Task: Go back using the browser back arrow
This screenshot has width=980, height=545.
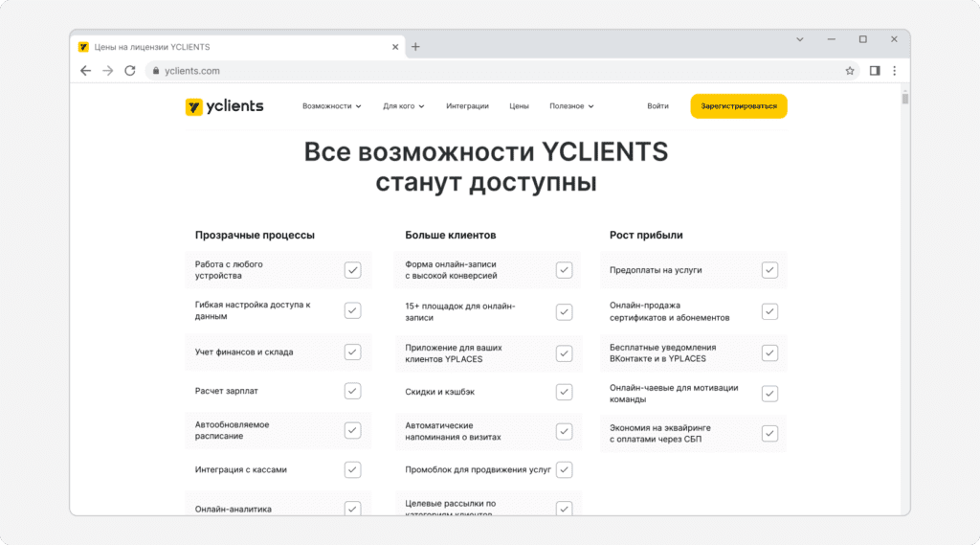Action: [x=85, y=71]
